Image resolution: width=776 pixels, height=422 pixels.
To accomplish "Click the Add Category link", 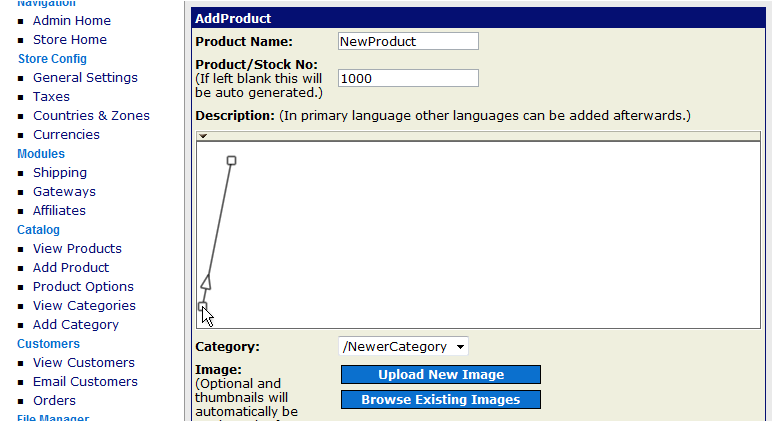I will [x=76, y=324].
